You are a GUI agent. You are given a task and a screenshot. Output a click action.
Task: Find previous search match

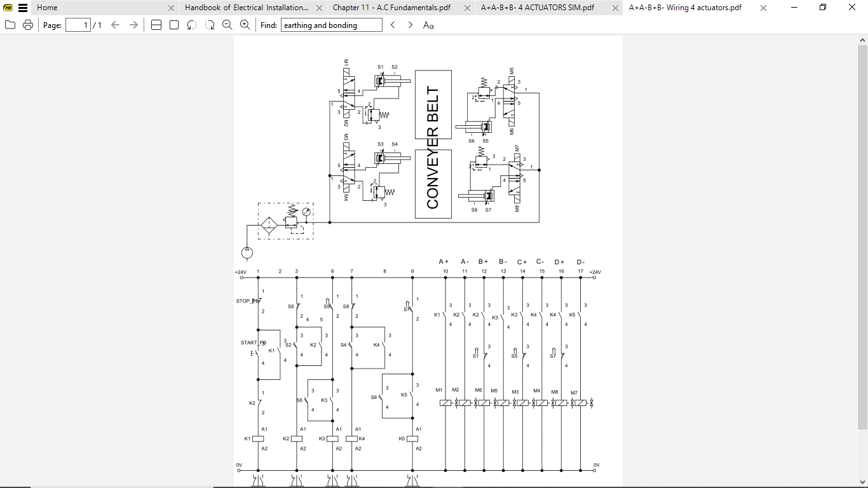point(393,25)
